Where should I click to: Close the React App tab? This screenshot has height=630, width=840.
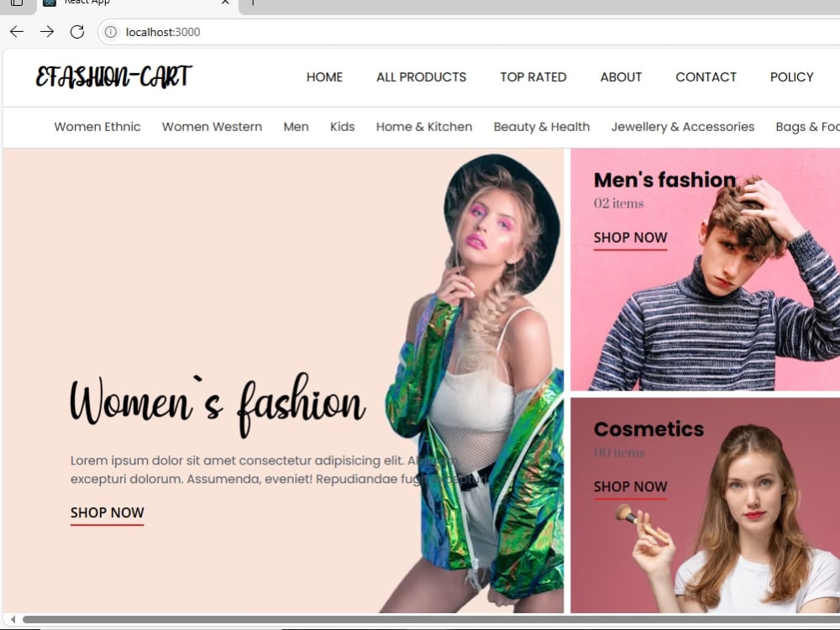click(x=225, y=3)
